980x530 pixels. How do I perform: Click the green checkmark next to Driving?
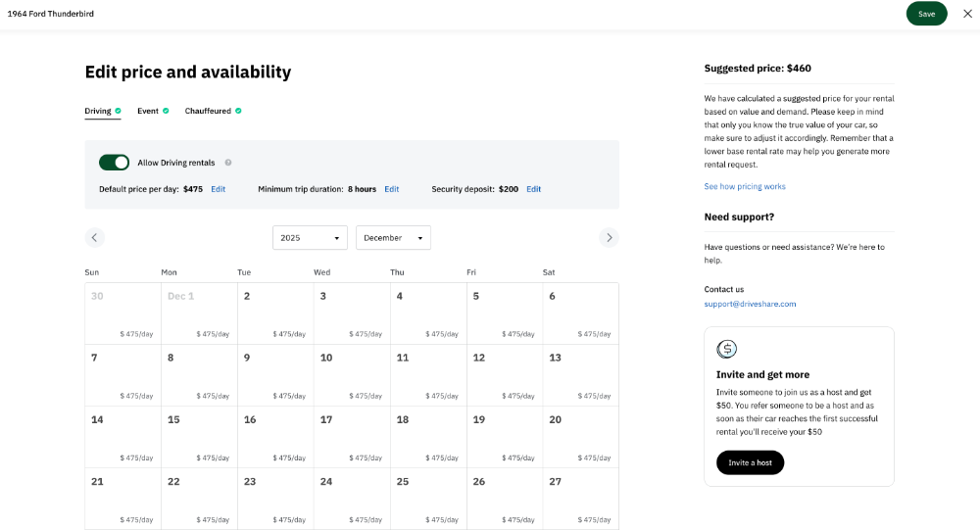point(118,111)
